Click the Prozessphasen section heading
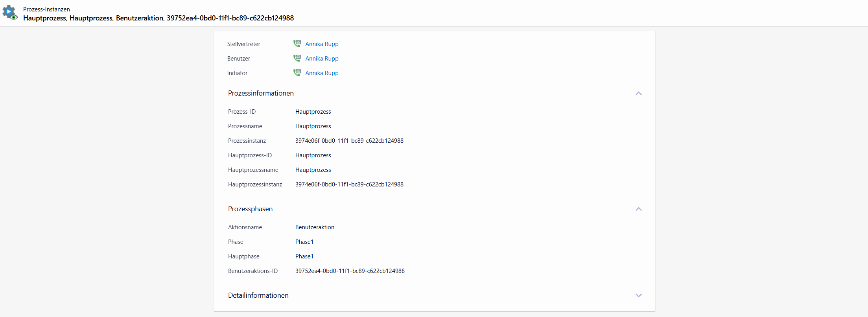 tap(250, 209)
